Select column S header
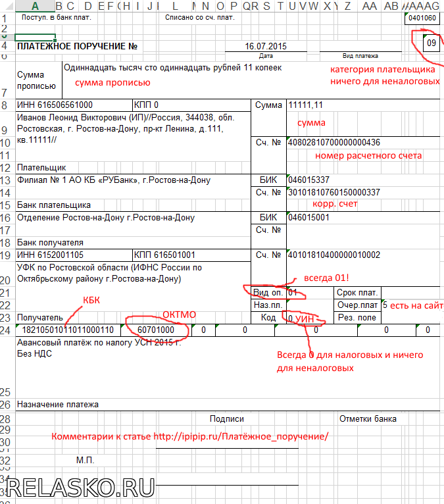 [x=266, y=6]
